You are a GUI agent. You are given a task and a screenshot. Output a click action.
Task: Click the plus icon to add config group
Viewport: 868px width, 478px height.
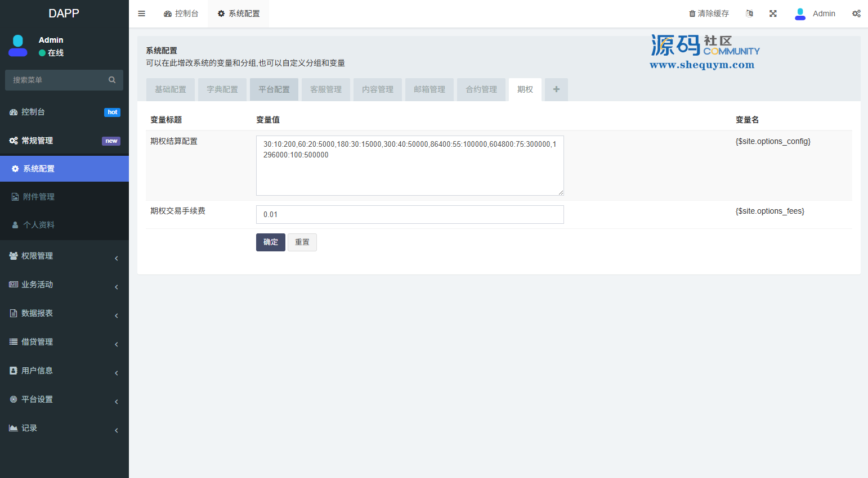(x=556, y=89)
